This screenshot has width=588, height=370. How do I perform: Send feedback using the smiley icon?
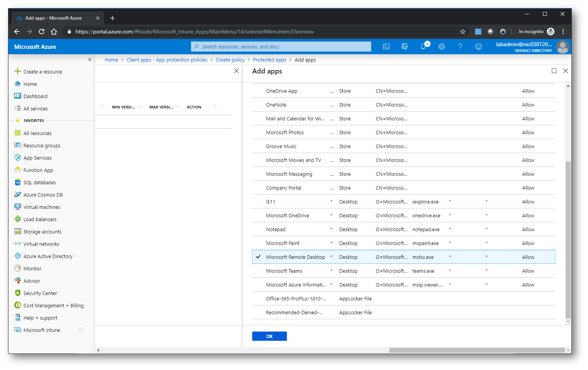(479, 47)
